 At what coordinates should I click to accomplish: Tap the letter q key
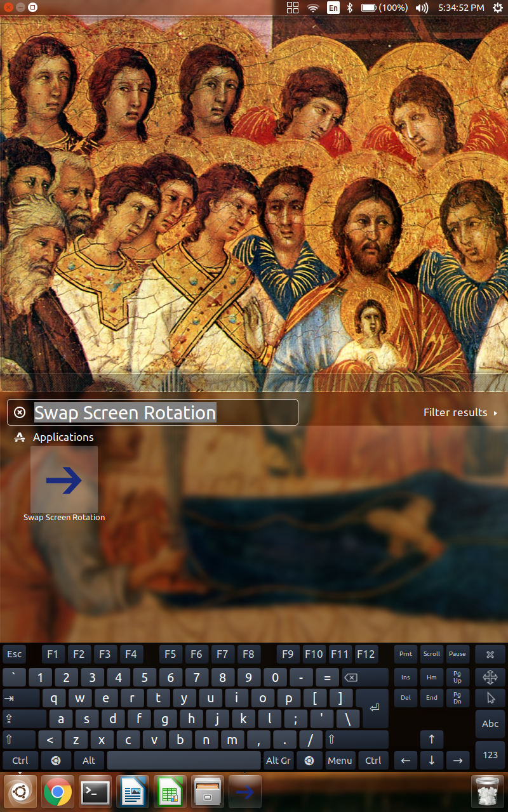[54, 698]
